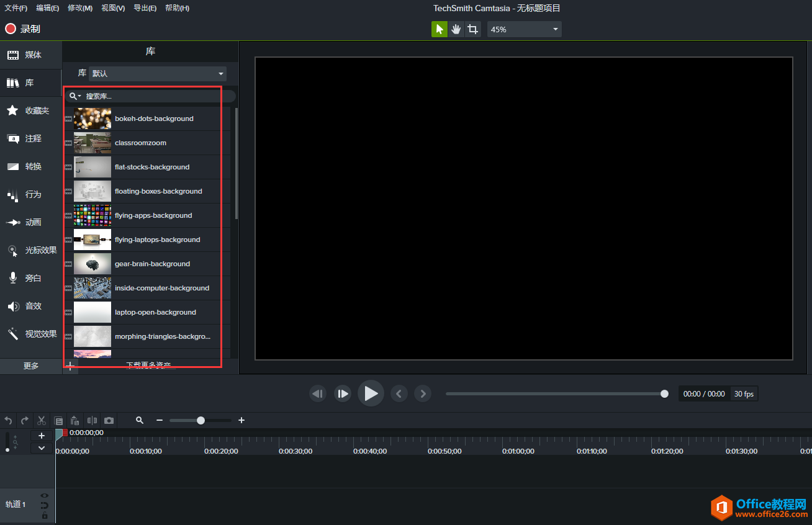Click the 30 fps indicator
812x525 pixels.
[x=744, y=393]
